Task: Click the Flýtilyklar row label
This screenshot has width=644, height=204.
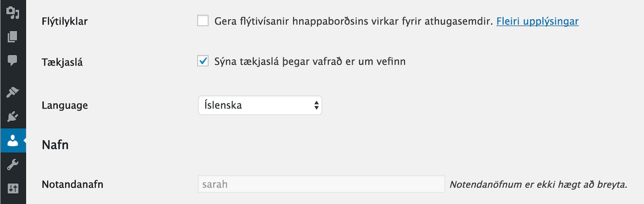Action: (x=65, y=21)
